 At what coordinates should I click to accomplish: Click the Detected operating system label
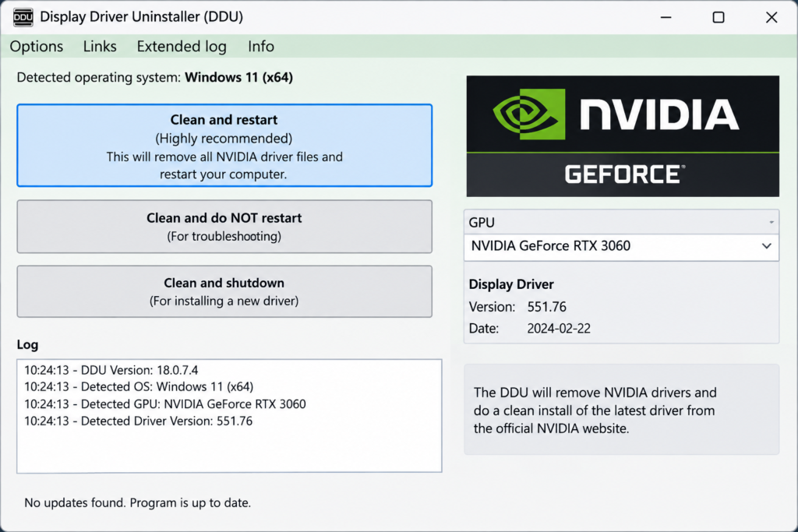pyautogui.click(x=155, y=77)
